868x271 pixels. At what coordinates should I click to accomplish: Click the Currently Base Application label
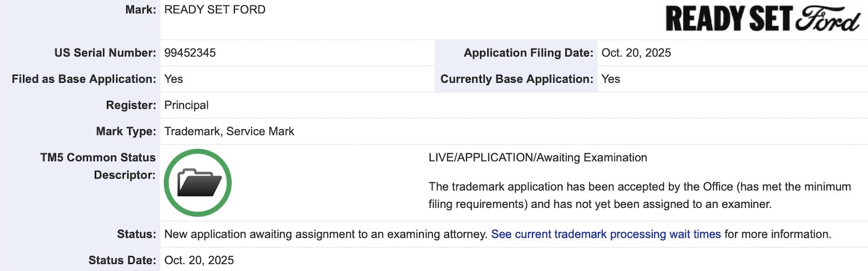click(517, 79)
